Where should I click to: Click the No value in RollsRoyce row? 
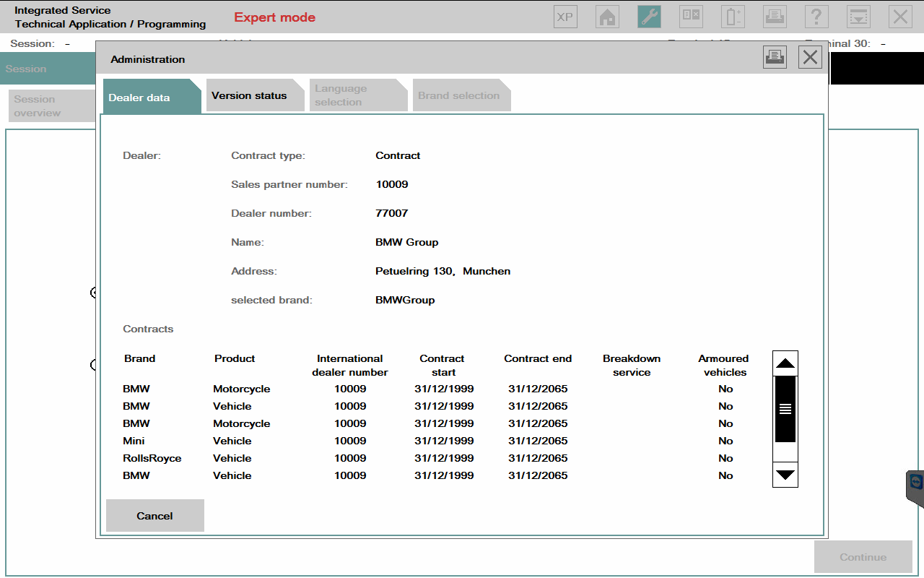point(725,458)
